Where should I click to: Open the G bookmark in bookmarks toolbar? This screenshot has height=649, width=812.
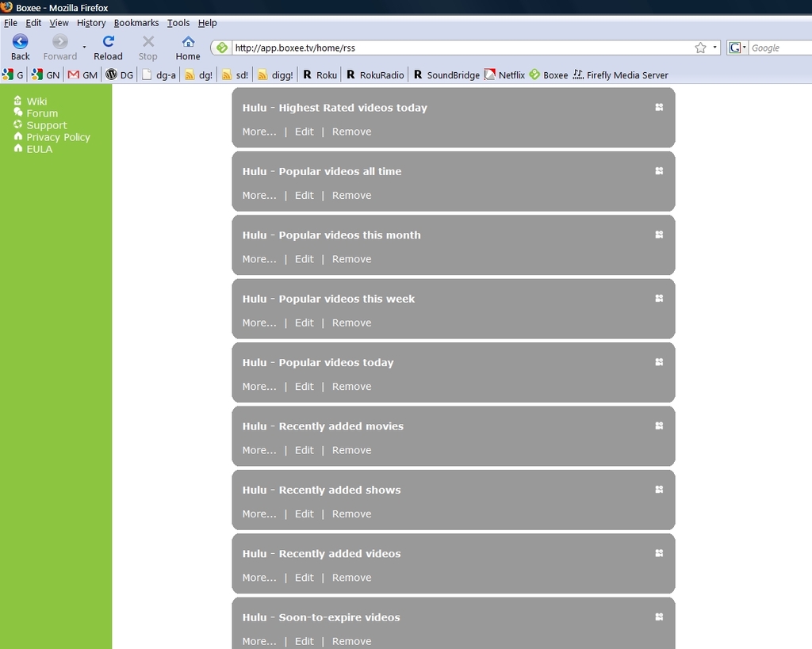coord(13,75)
